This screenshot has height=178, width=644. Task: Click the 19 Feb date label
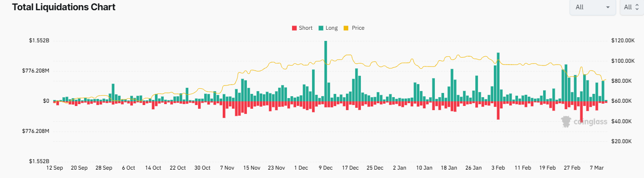coord(547,168)
